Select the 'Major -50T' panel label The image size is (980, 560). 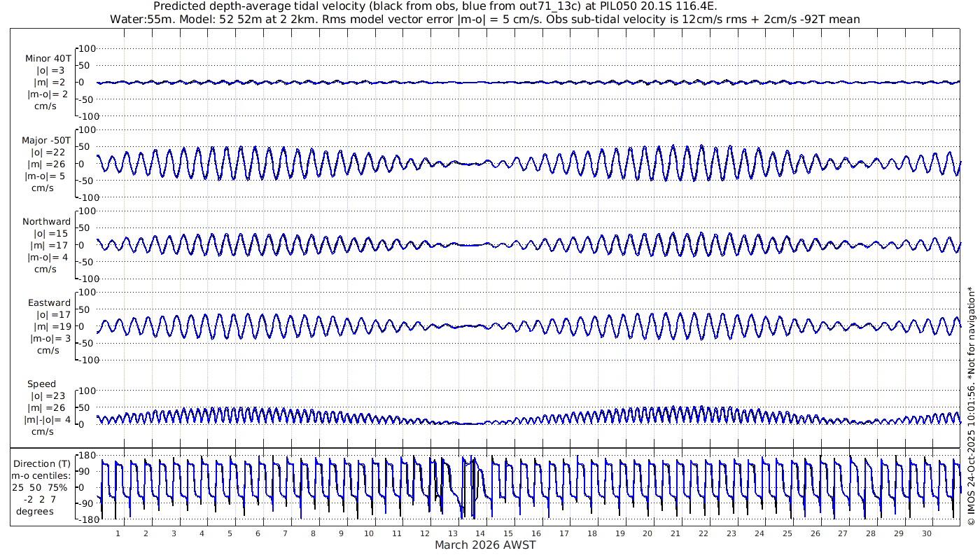pos(46,141)
